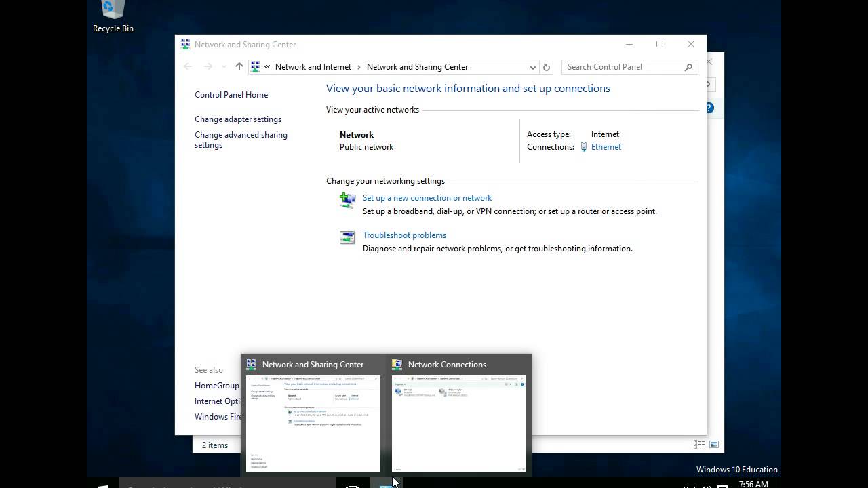Click the Troubleshoot problems icon

(347, 237)
